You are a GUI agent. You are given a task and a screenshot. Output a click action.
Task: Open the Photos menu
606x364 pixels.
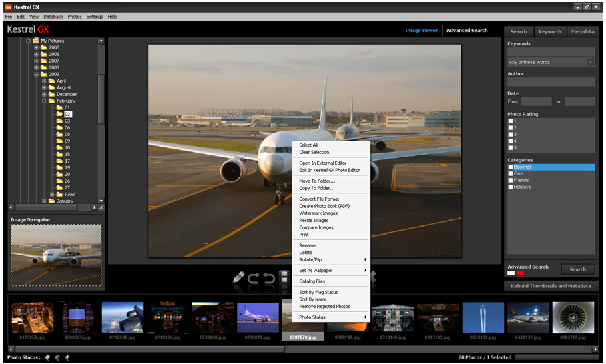[x=75, y=17]
